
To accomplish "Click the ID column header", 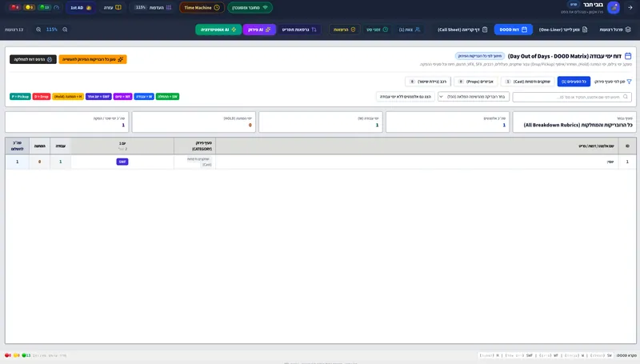I will pos(627,146).
